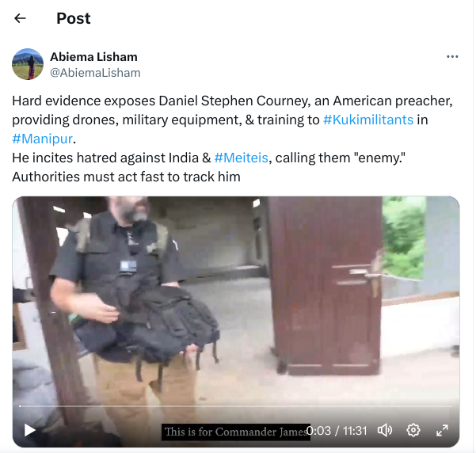Play the video with the triangle button
476x453 pixels.
tap(30, 430)
